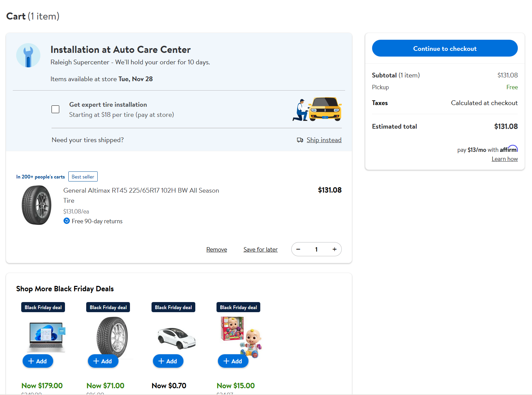Click the blue wrench Auto Care icon
This screenshot has width=532, height=395.
click(28, 55)
